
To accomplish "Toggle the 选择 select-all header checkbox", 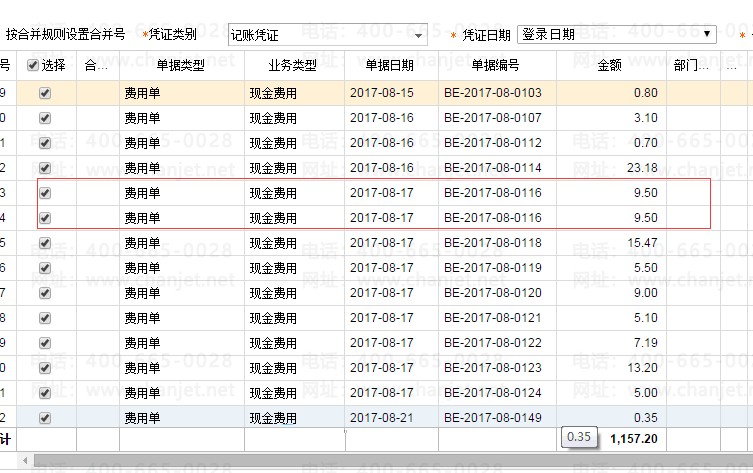I will [33, 65].
